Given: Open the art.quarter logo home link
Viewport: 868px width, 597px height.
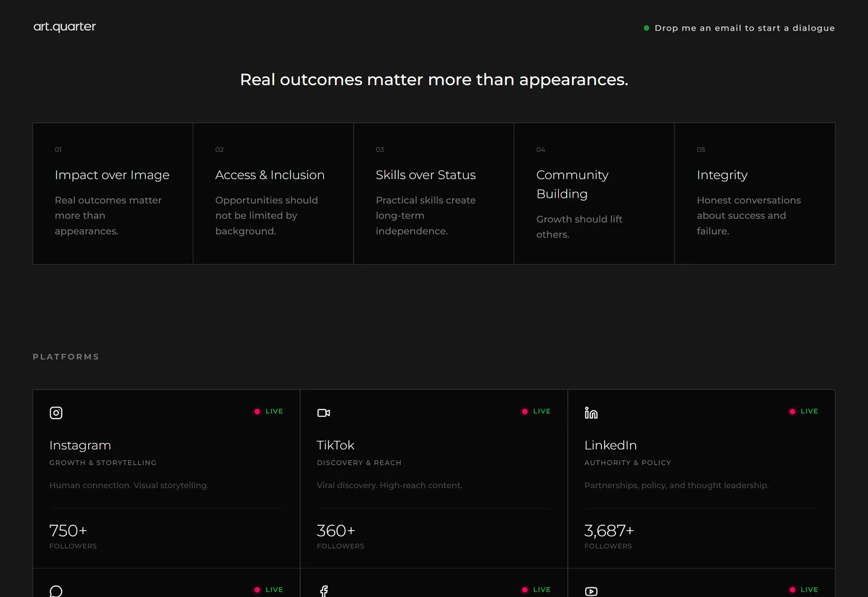Looking at the screenshot, I should click(x=64, y=27).
